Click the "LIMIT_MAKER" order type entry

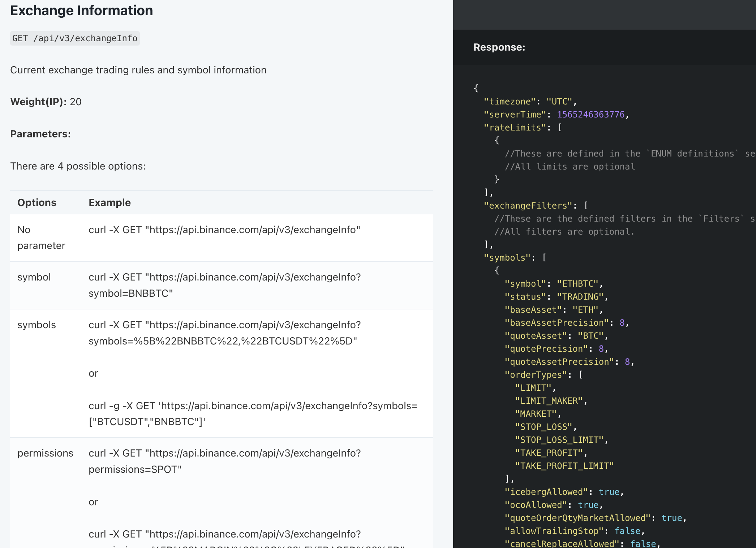click(549, 401)
